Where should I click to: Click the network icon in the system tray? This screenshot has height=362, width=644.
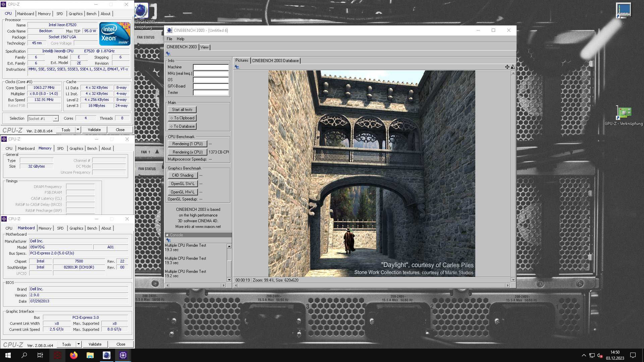[x=592, y=355]
